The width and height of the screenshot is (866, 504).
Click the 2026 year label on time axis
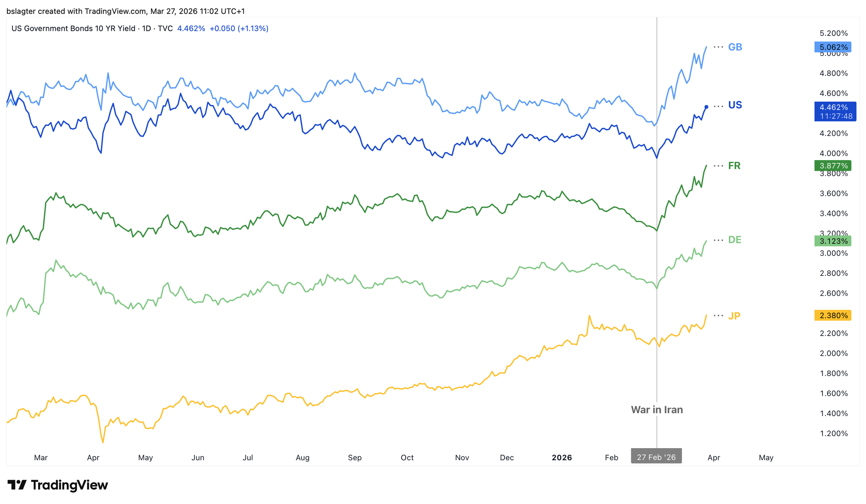(562, 458)
